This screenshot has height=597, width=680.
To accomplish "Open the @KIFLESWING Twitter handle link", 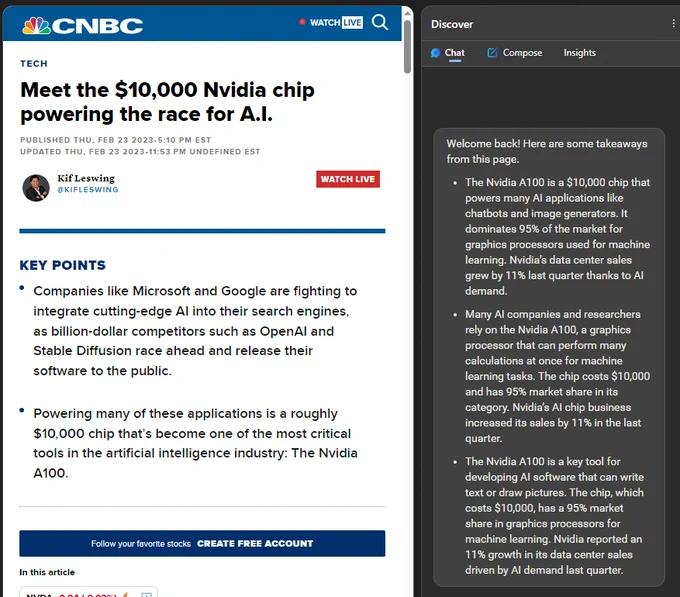I will point(88,189).
